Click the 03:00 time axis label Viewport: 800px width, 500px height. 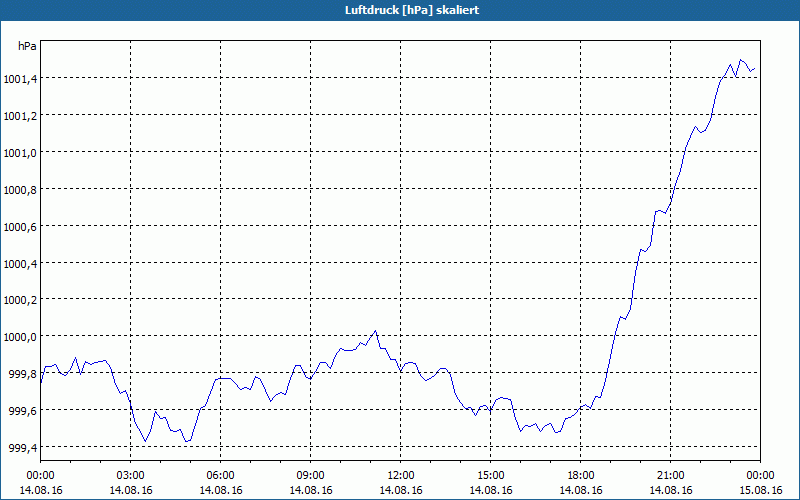131,476
